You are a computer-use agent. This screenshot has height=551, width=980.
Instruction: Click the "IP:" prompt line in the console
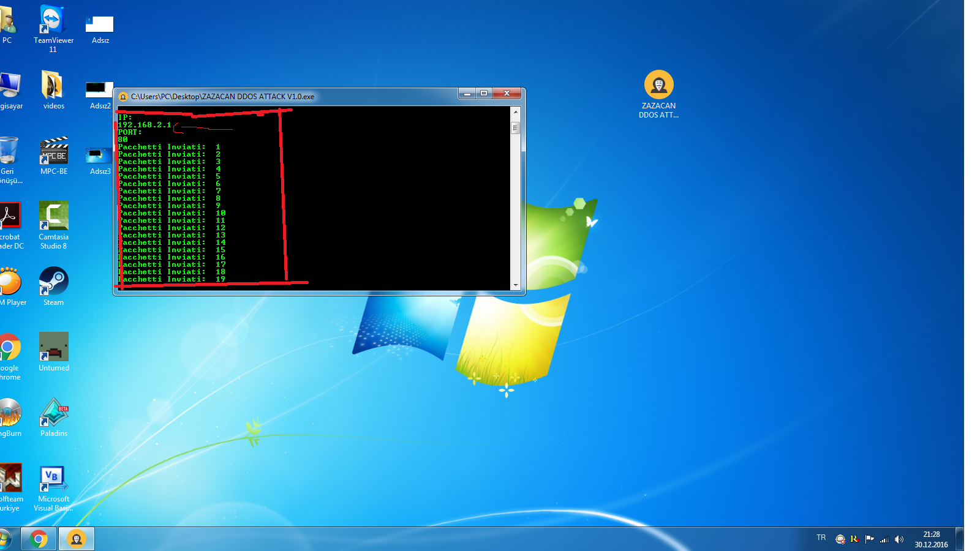pyautogui.click(x=125, y=118)
